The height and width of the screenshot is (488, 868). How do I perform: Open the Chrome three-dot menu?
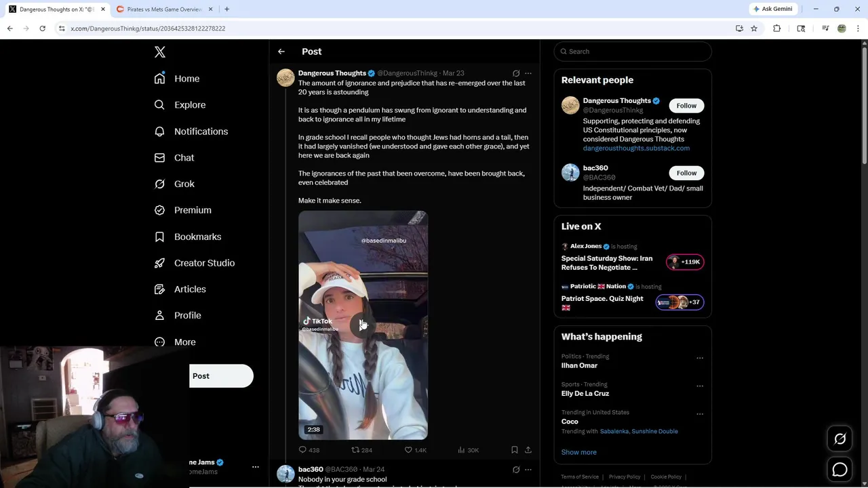[859, 28]
